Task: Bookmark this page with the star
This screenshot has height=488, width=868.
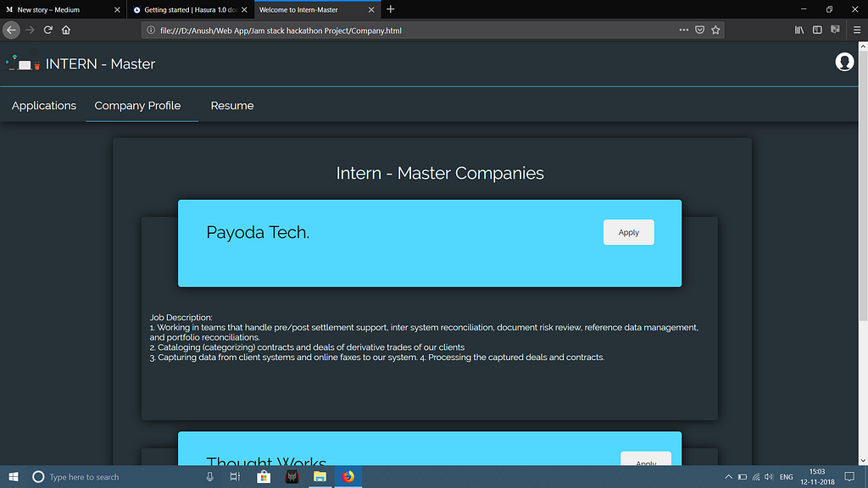Action: (715, 30)
